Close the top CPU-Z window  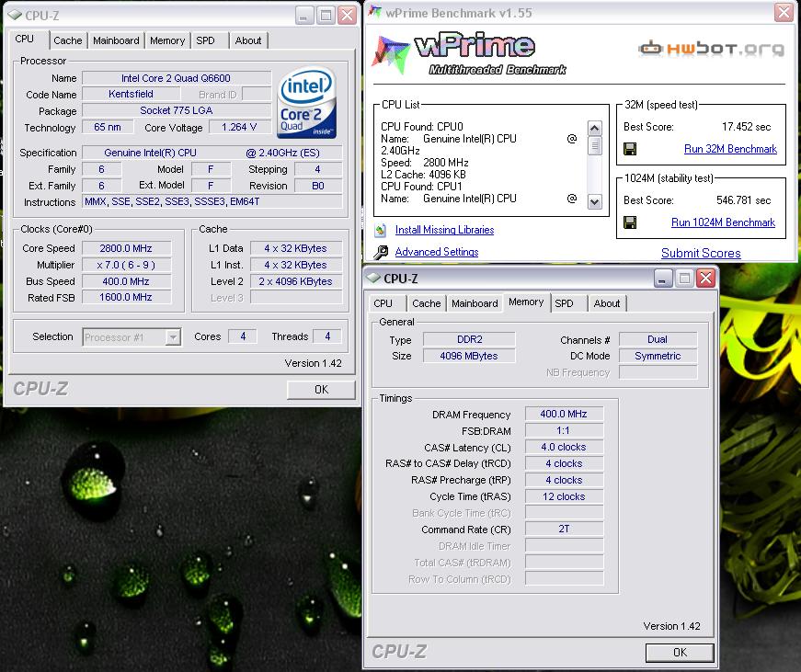(348, 16)
